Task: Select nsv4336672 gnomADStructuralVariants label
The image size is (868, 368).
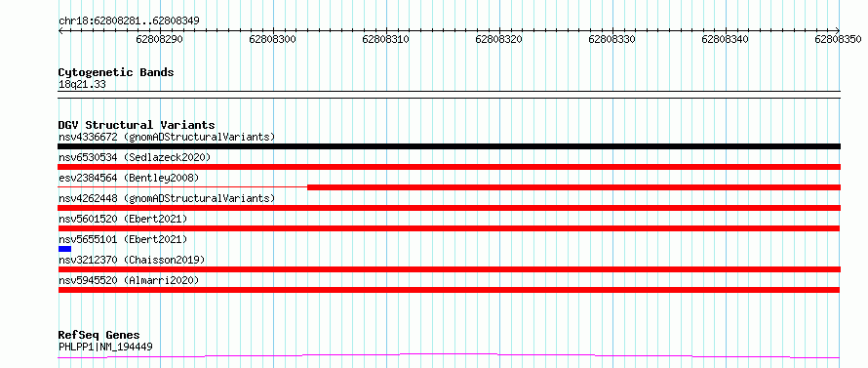Action: click(x=167, y=137)
